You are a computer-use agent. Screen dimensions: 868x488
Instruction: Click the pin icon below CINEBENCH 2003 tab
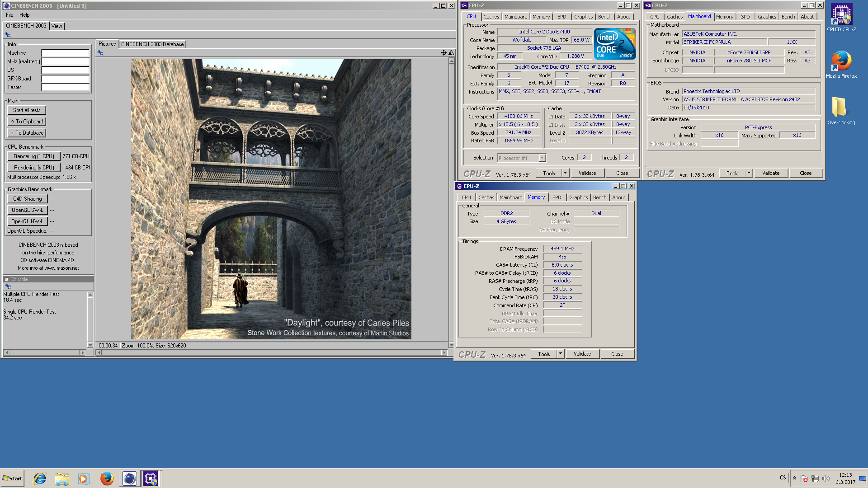click(x=8, y=35)
